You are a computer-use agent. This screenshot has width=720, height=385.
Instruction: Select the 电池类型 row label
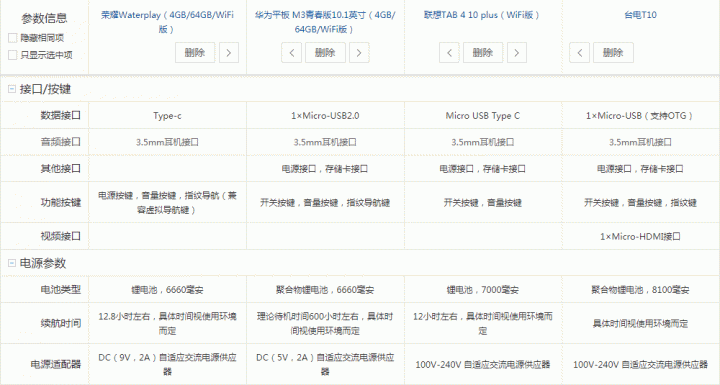pos(61,290)
